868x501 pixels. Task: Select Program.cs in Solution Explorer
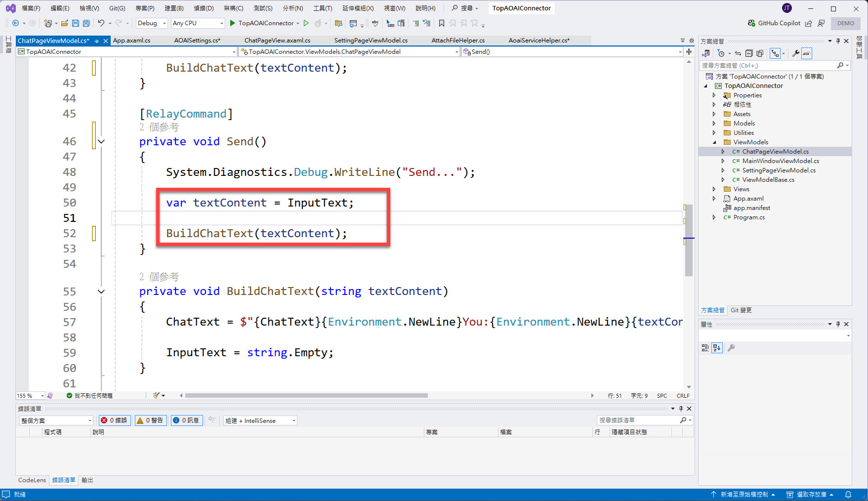(749, 217)
